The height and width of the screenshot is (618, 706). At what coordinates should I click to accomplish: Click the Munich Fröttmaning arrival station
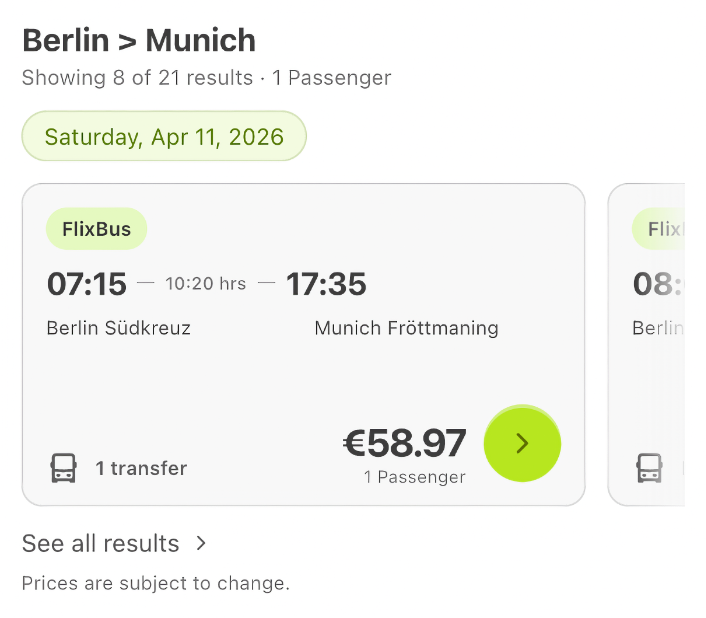406,328
